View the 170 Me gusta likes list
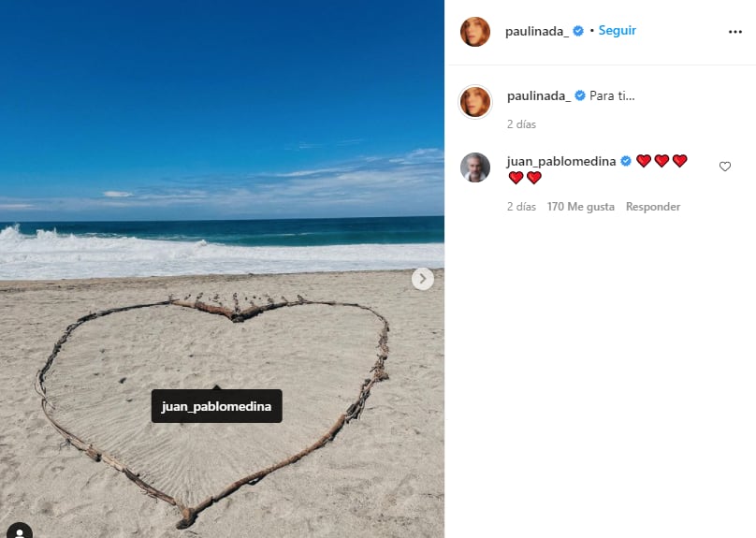 [x=580, y=207]
